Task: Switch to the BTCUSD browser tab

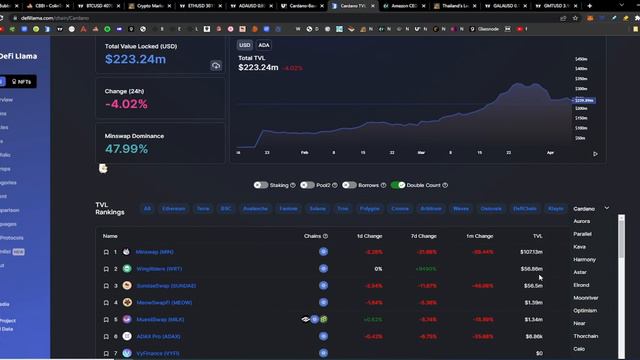Action: 97,6
